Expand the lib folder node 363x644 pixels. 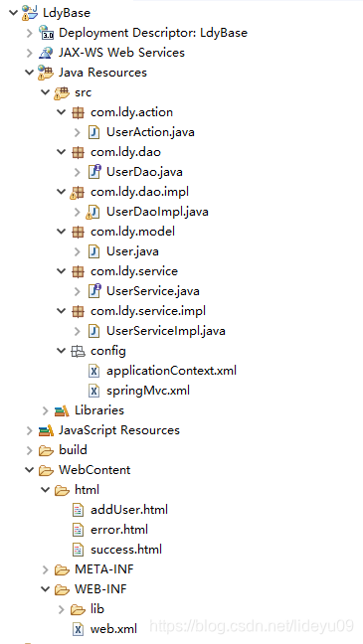pos(62,609)
